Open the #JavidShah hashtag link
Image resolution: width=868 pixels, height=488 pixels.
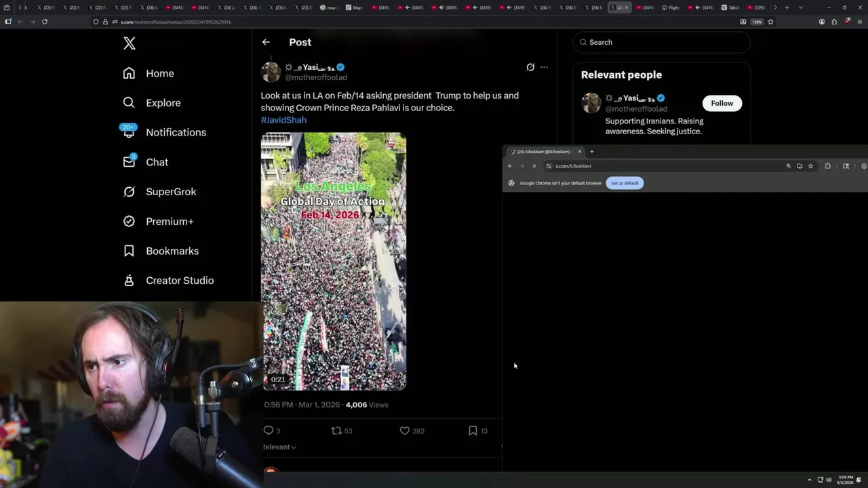[283, 120]
